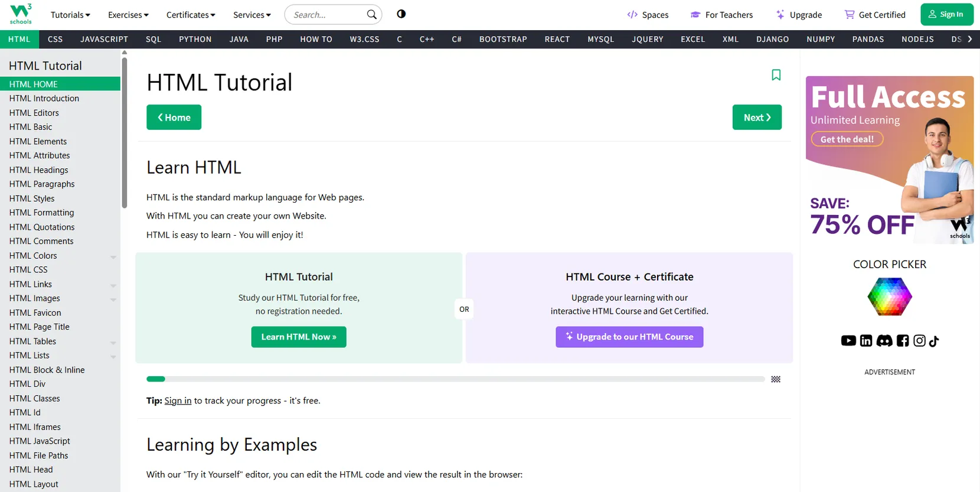The height and width of the screenshot is (492, 980).
Task: Click the W3Schools logo
Action: pos(21,14)
